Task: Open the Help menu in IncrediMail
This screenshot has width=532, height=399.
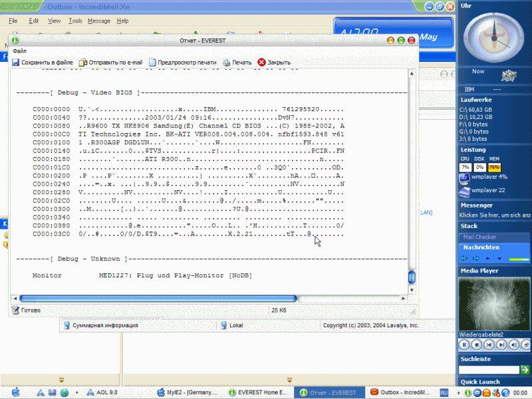Action: pyautogui.click(x=122, y=21)
